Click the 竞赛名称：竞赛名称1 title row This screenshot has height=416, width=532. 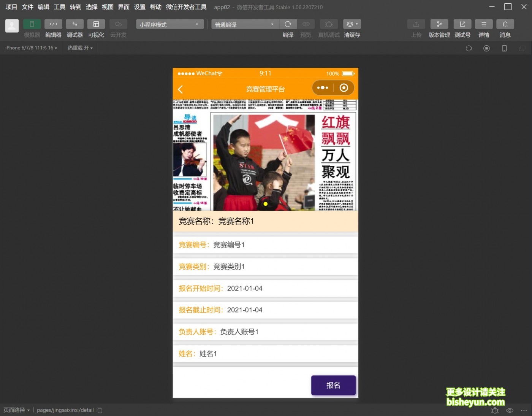coord(265,221)
